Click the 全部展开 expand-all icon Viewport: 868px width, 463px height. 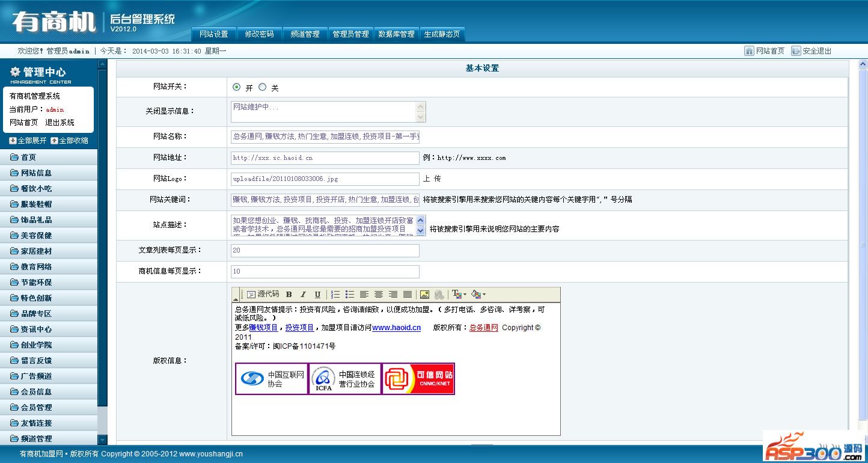[13, 141]
